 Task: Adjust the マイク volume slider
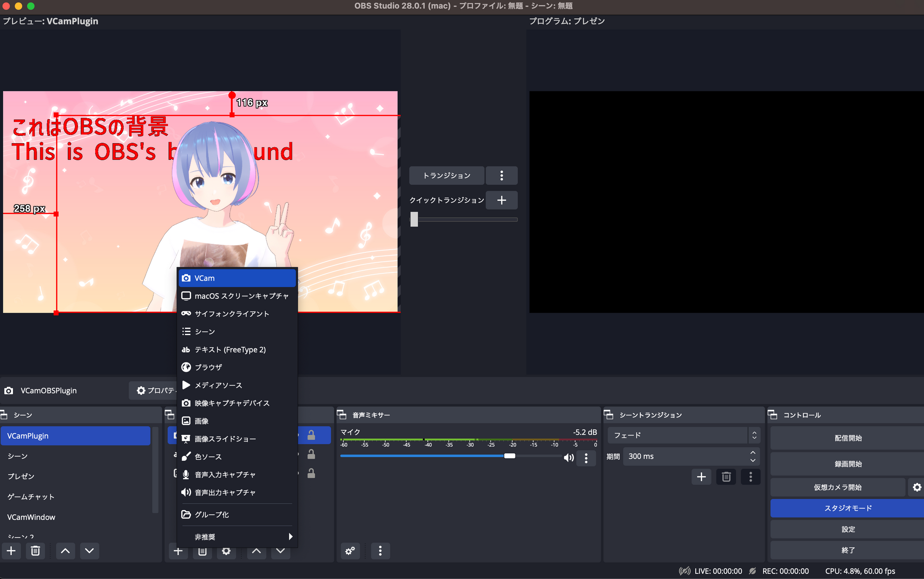[510, 456]
